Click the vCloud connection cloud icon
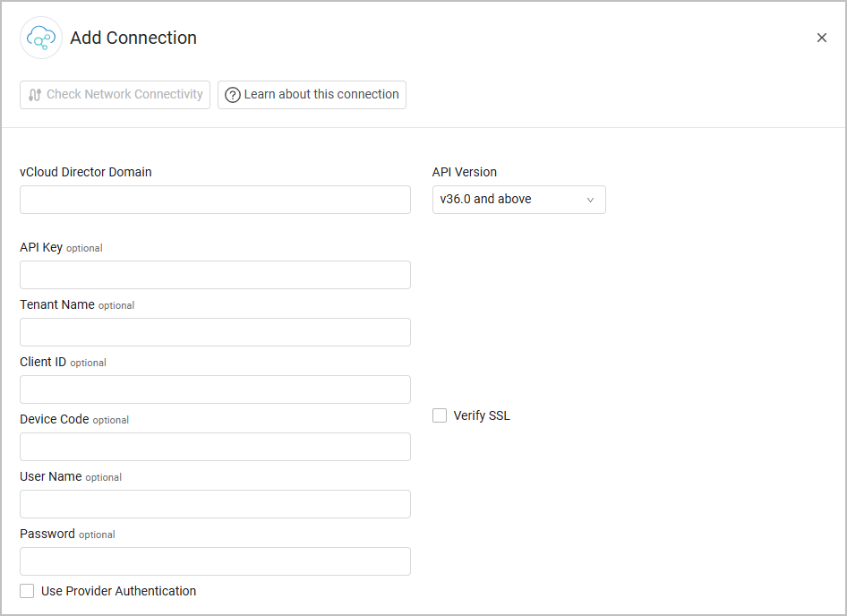The image size is (847, 616). (41, 38)
